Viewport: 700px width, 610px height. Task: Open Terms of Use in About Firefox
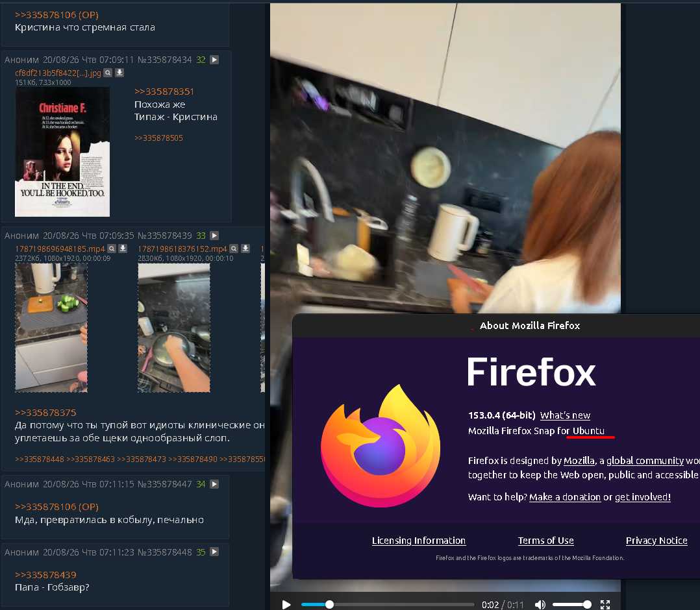click(545, 541)
